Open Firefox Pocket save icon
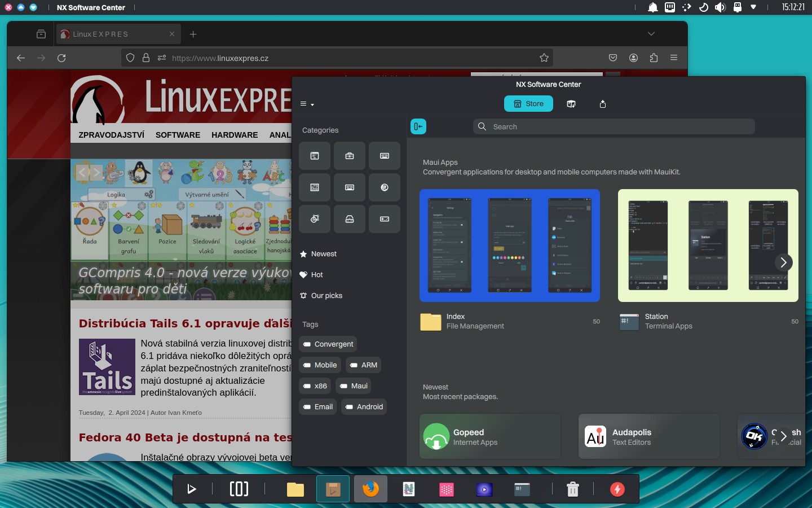 (613, 58)
